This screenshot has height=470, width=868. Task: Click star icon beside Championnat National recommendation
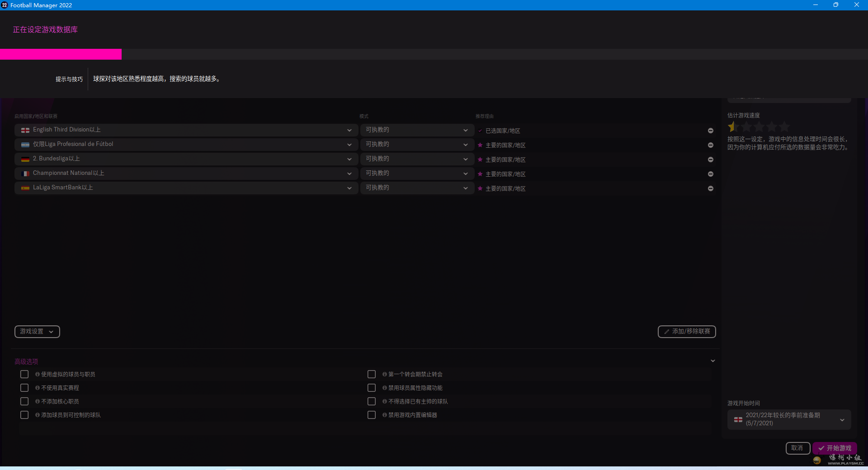tap(480, 174)
